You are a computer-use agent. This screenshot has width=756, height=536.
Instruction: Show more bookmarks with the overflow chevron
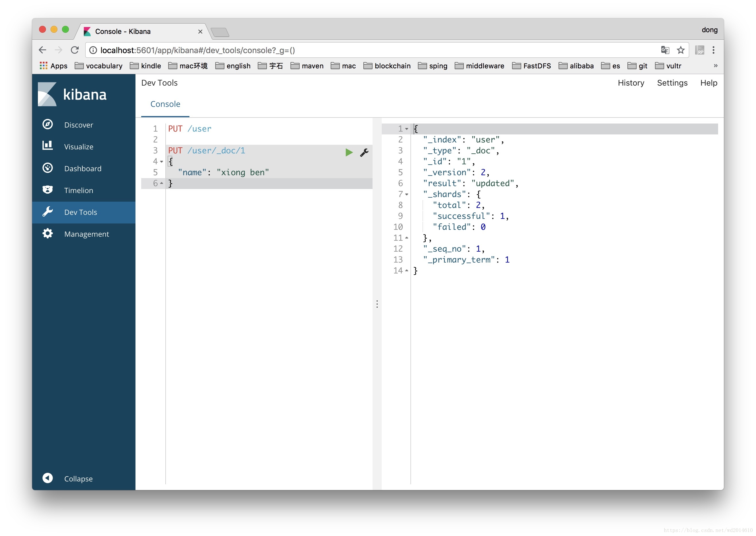716,66
